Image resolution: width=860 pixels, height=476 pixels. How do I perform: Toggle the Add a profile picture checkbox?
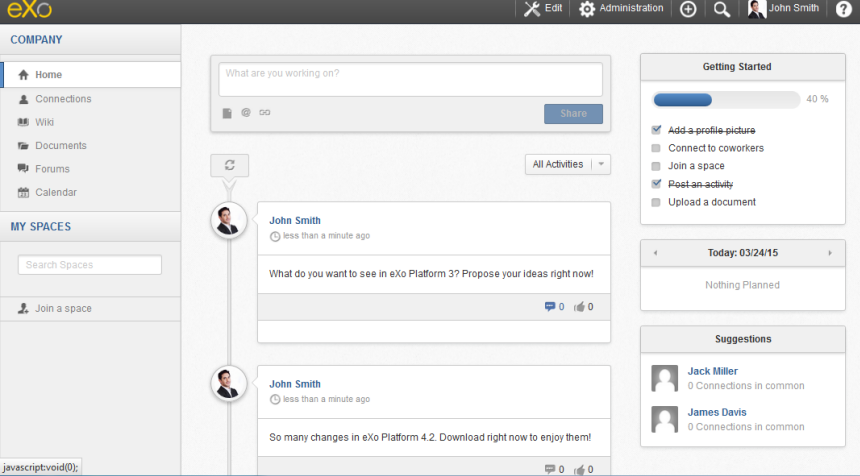(656, 130)
